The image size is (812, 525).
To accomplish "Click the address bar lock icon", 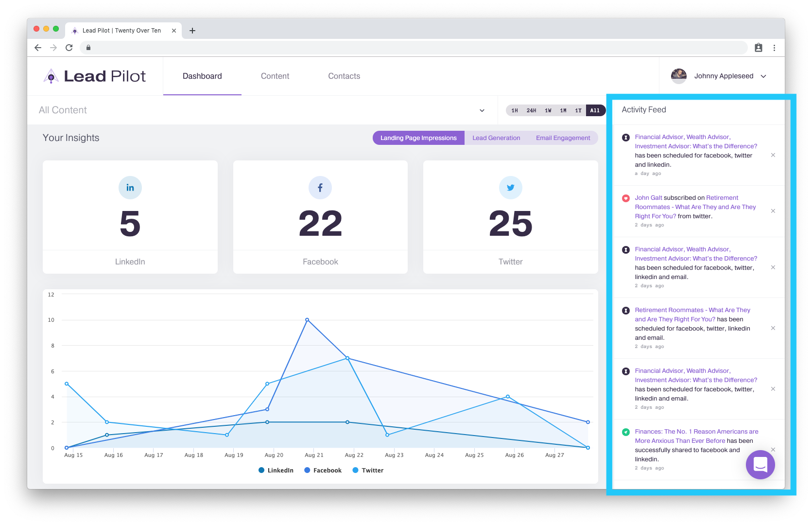I will 88,48.
